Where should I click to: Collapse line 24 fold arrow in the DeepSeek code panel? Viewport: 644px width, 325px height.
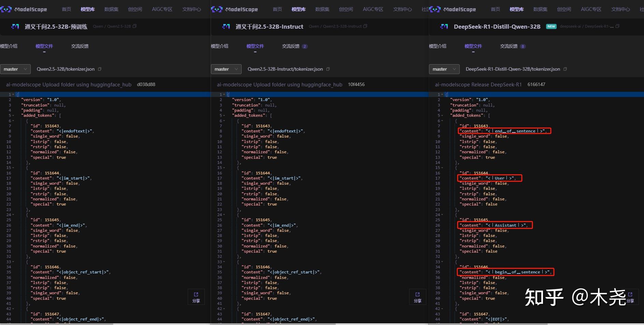coord(443,215)
